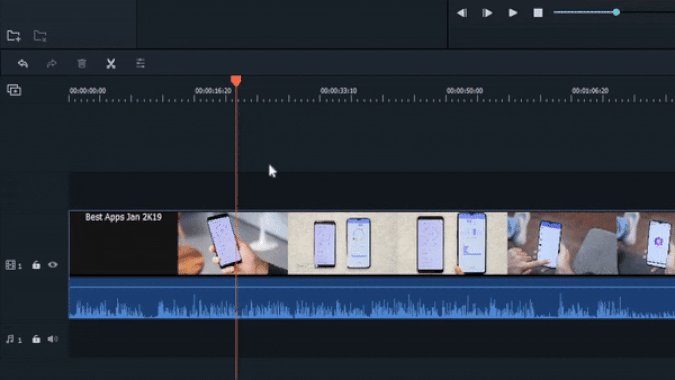
Task: Split clip with the scissors tool
Action: (x=111, y=64)
